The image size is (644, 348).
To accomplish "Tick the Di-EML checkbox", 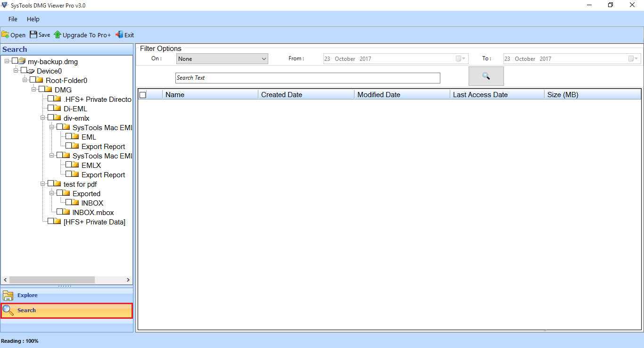I will pos(50,108).
